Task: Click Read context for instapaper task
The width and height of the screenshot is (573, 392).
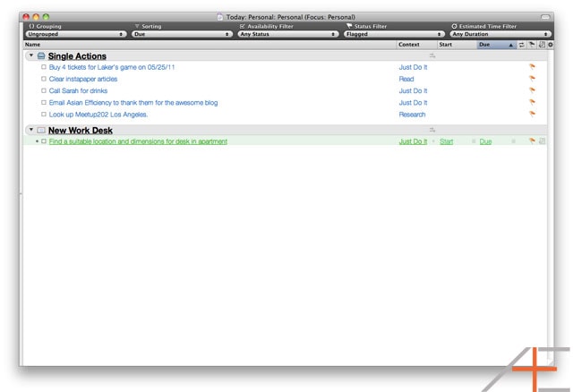Action: [406, 79]
